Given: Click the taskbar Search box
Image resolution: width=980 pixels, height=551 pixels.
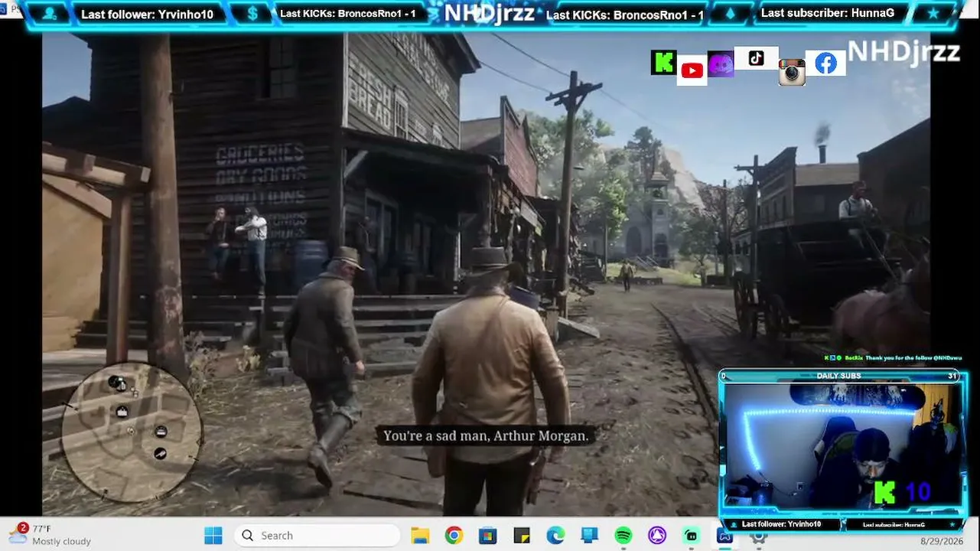Looking at the screenshot, I should point(316,536).
